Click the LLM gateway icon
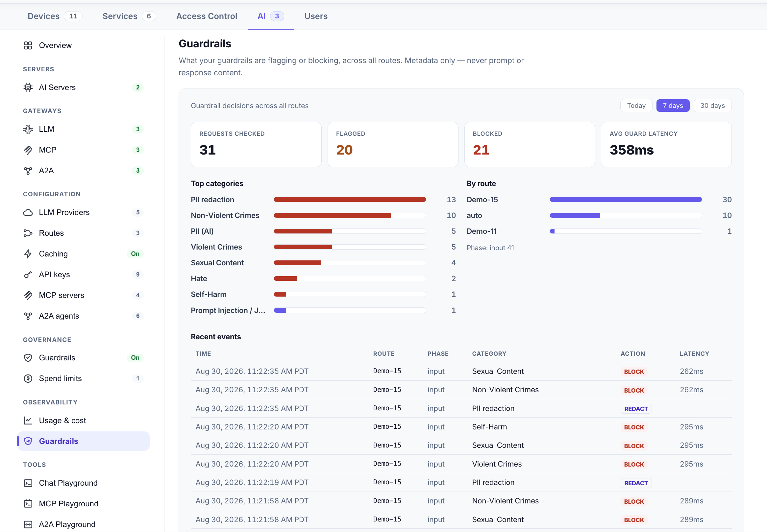Screen dimensions: 767x532 pyautogui.click(x=28, y=129)
